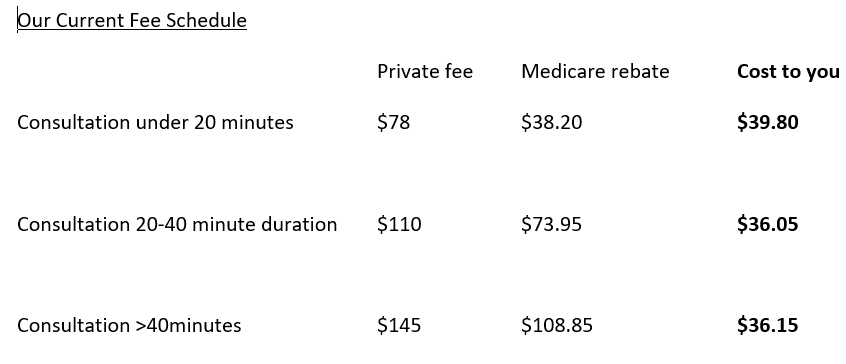Click the $145 private fee value
This screenshot has width=846, height=364.
tap(399, 325)
